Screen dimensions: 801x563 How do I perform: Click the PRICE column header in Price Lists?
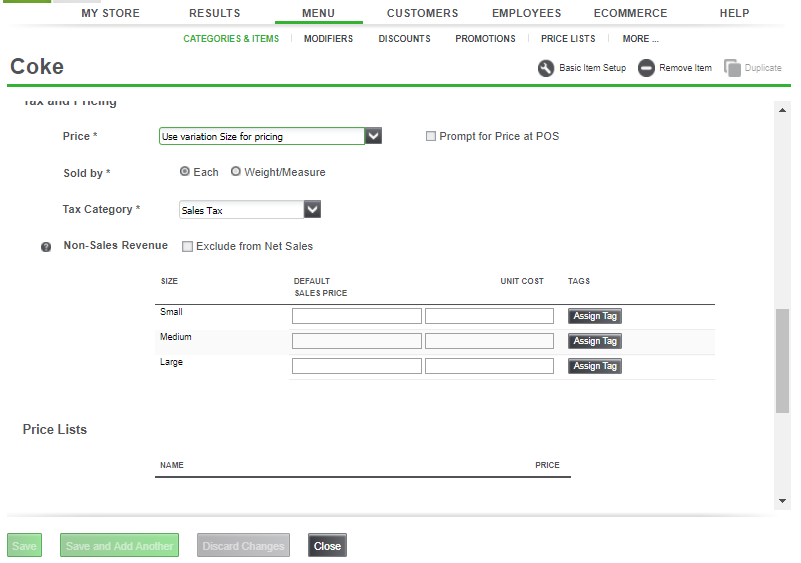[x=547, y=465]
